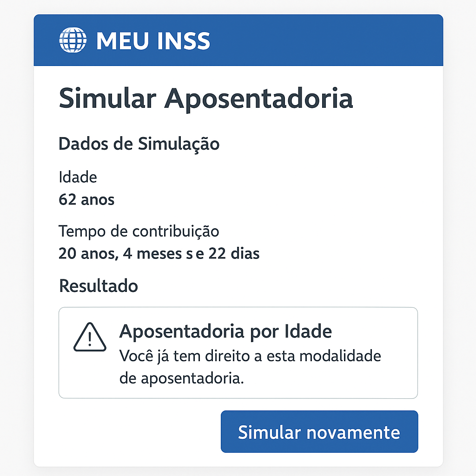Click the Resultado section label
This screenshot has width=476, height=476.
(99, 285)
